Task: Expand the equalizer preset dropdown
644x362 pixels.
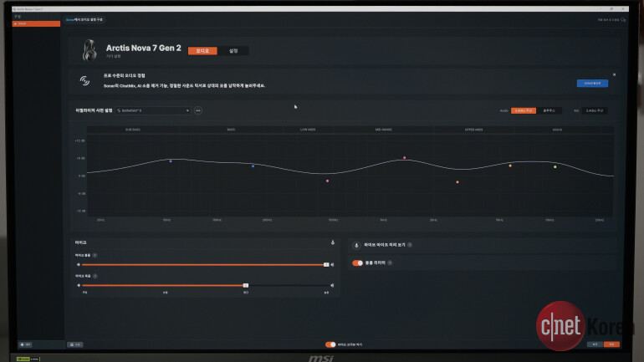Action: (x=154, y=110)
